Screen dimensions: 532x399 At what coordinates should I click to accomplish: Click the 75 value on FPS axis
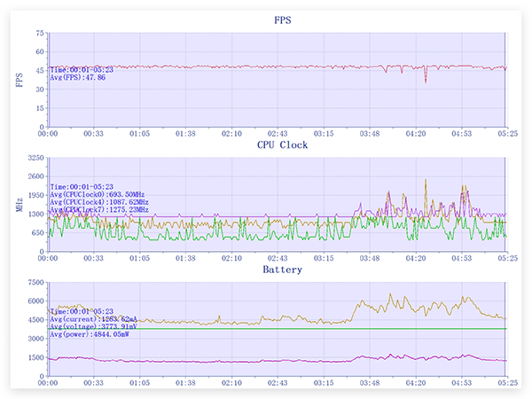(38, 33)
